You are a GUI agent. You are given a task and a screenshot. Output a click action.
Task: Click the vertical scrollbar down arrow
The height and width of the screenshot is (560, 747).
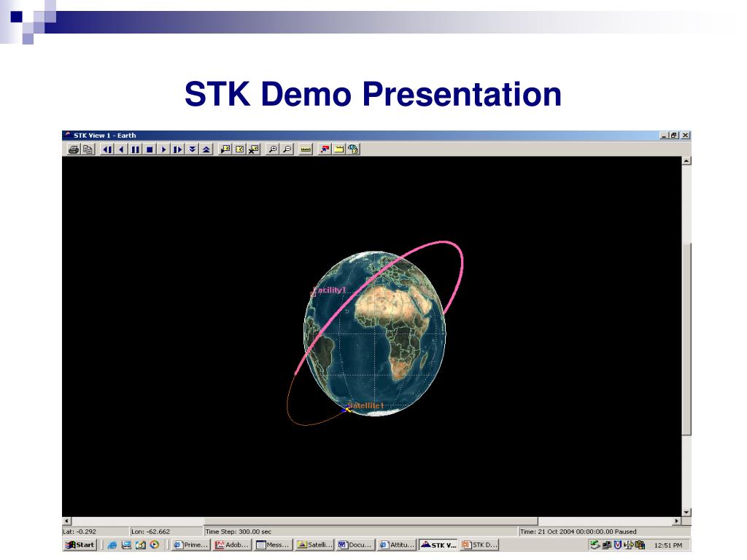pyautogui.click(x=686, y=513)
